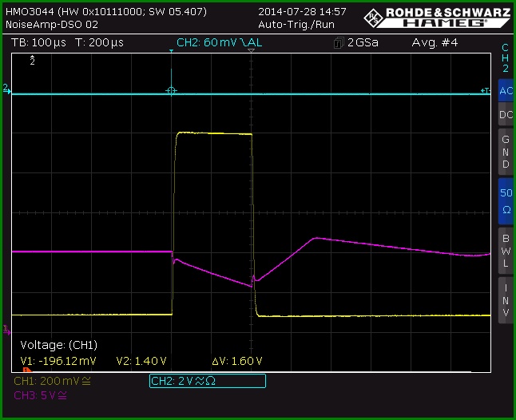Screen dimensions: 516x420
Task: Set channel 2 coupling to GND
Action: [x=506, y=152]
